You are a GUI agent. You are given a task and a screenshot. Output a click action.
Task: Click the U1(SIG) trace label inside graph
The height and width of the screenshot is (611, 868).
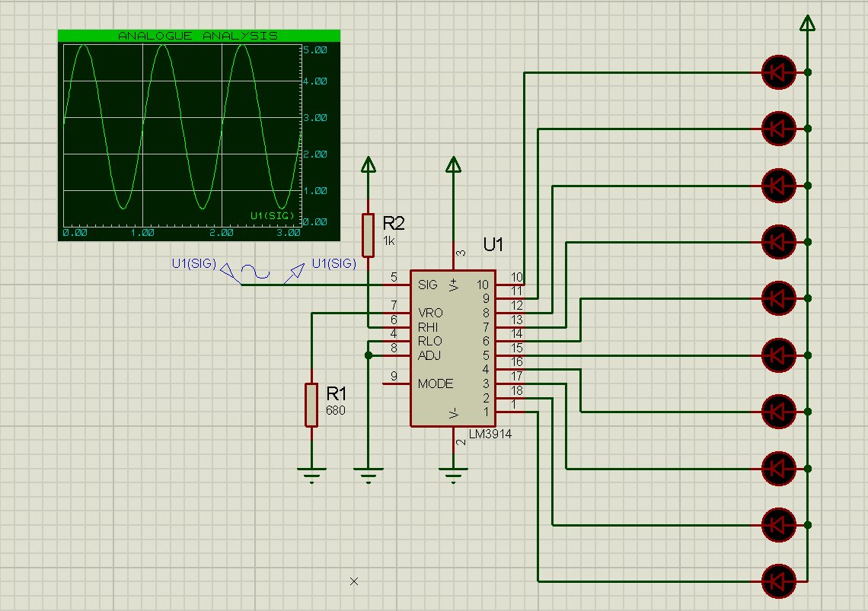[273, 215]
